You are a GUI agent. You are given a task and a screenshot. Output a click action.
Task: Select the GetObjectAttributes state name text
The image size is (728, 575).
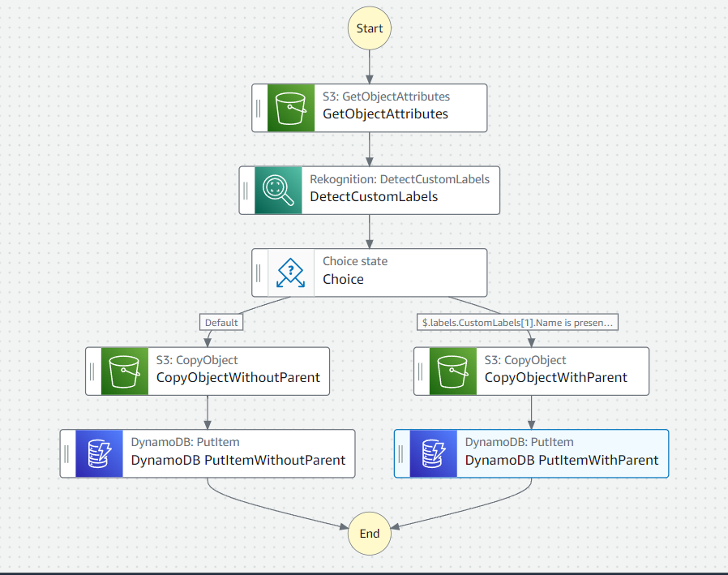(385, 114)
